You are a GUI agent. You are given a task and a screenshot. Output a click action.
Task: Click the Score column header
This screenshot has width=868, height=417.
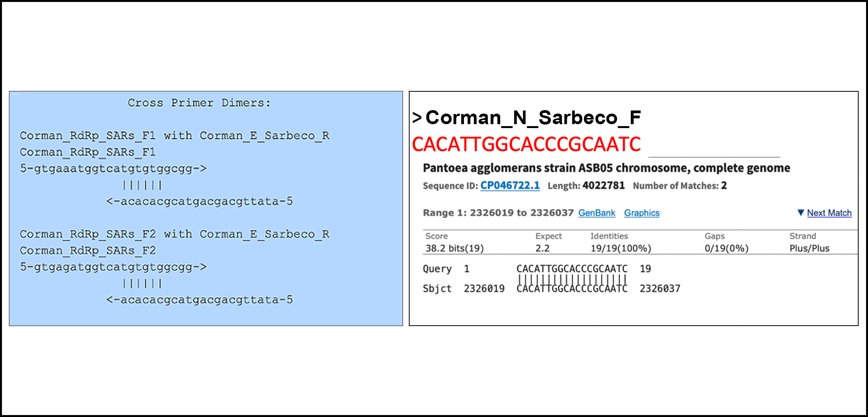(x=437, y=236)
